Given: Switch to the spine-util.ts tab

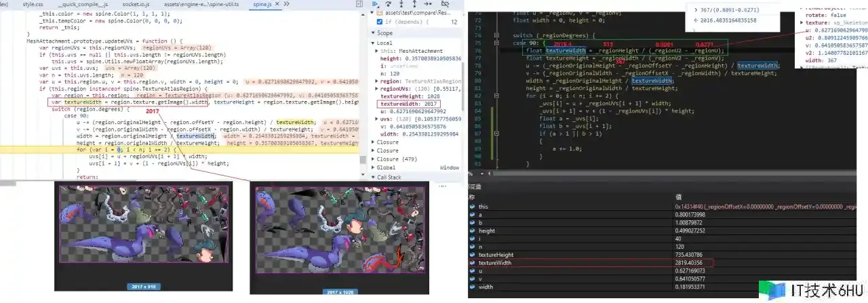Looking at the screenshot, I should [201, 4].
